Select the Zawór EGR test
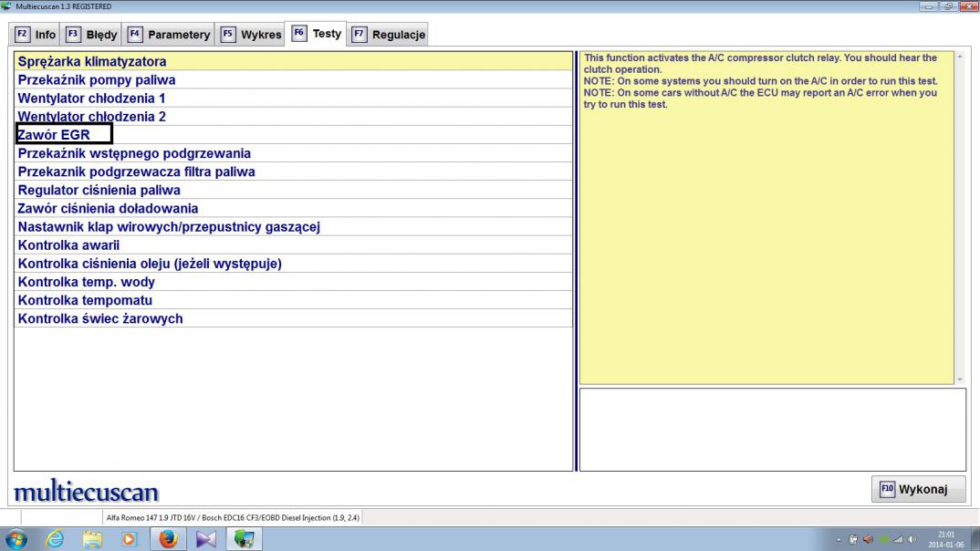 pos(293,134)
